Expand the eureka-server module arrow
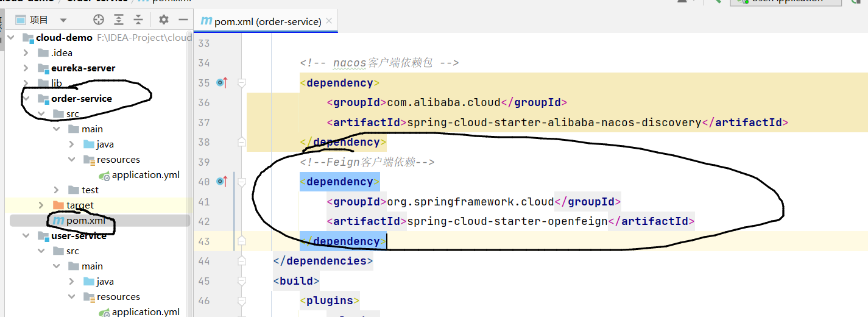The image size is (868, 317). tap(26, 68)
